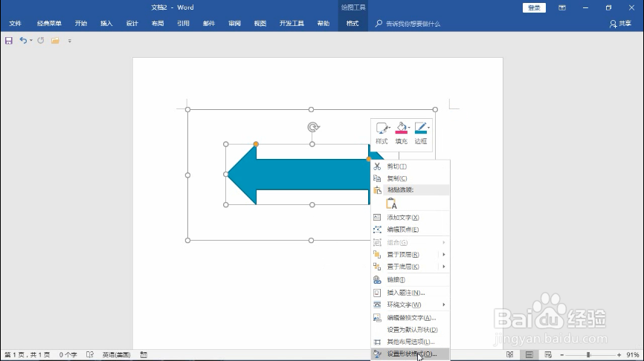Switch to the 设计 tab
The height and width of the screenshot is (361, 644).
pyautogui.click(x=132, y=23)
